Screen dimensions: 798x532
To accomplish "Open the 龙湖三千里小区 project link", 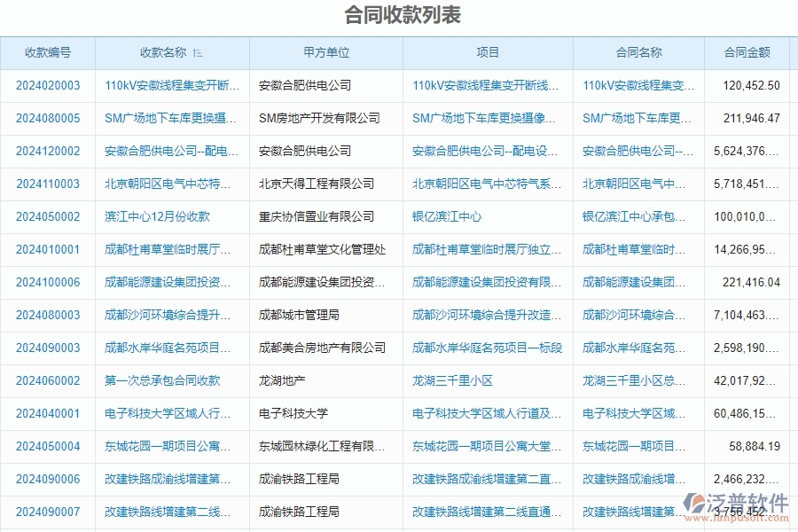I will pyautogui.click(x=454, y=380).
